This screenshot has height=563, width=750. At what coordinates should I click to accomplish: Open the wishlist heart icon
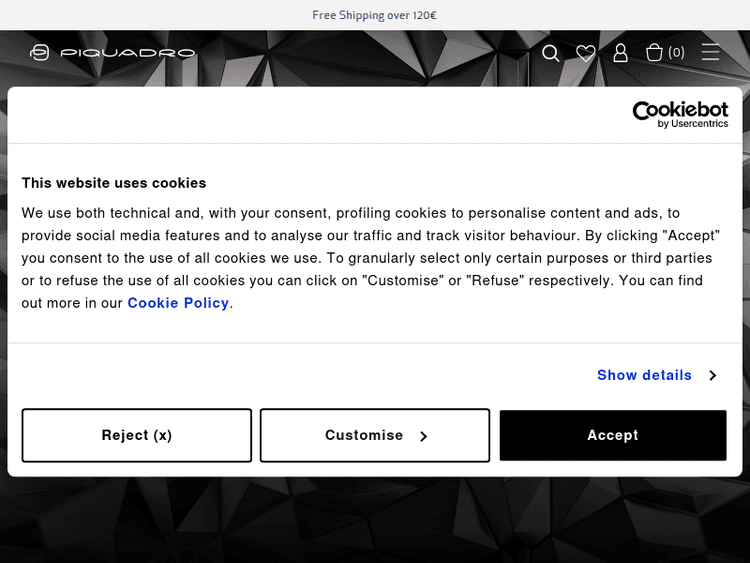point(586,53)
